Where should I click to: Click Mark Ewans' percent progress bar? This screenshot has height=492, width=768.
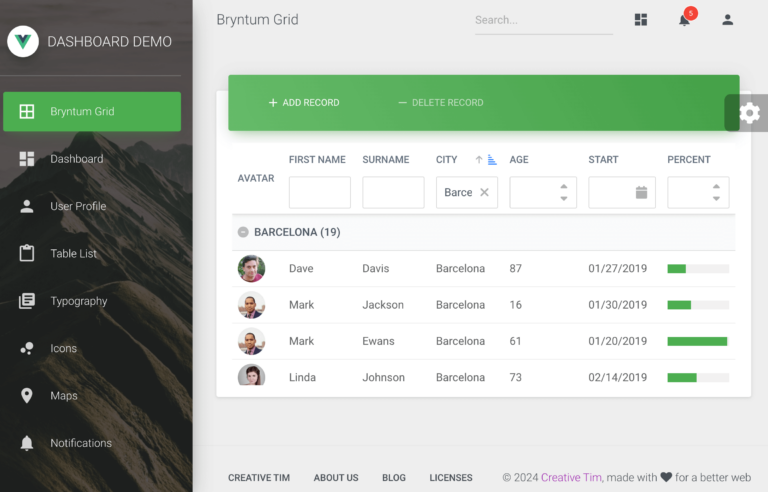[x=698, y=341]
